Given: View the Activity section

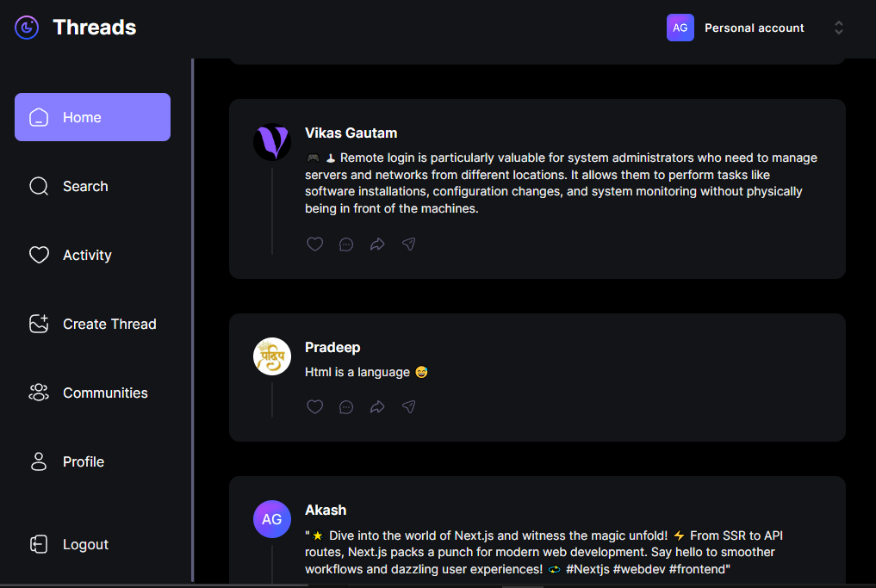Looking at the screenshot, I should coord(87,255).
